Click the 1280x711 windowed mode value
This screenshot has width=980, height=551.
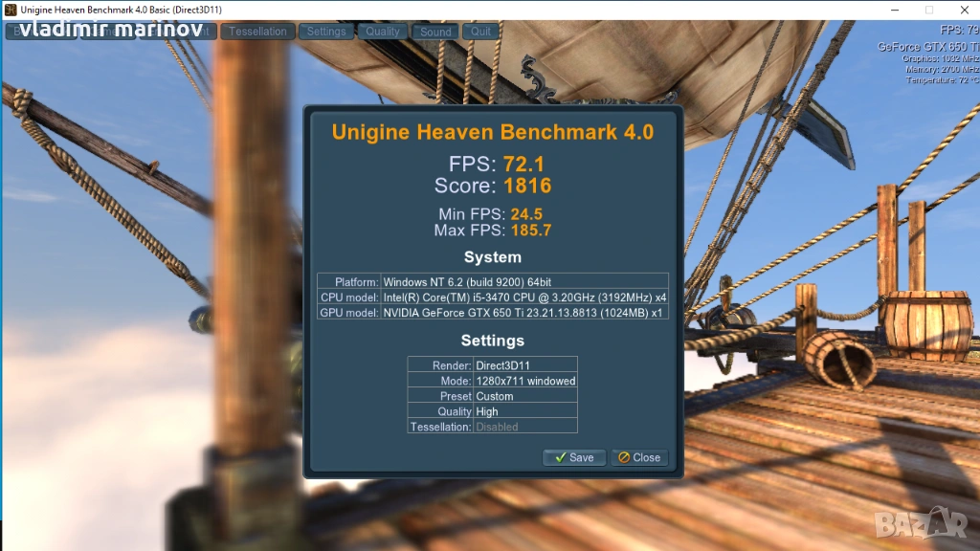[x=525, y=381]
